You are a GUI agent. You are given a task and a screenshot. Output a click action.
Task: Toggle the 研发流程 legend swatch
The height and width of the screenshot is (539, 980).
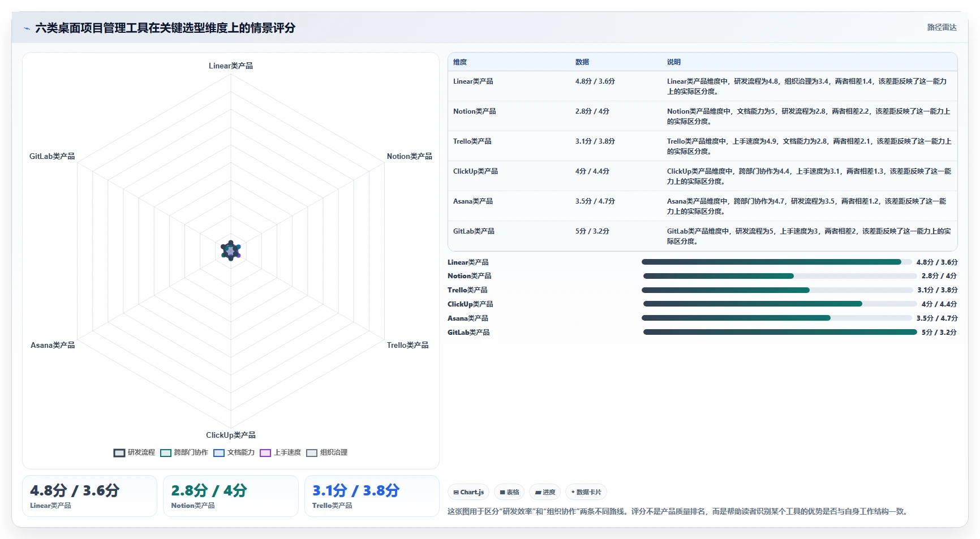(x=119, y=453)
